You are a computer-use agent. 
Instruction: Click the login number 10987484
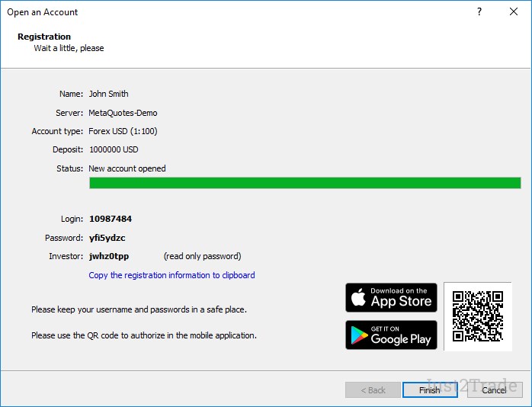tap(111, 219)
